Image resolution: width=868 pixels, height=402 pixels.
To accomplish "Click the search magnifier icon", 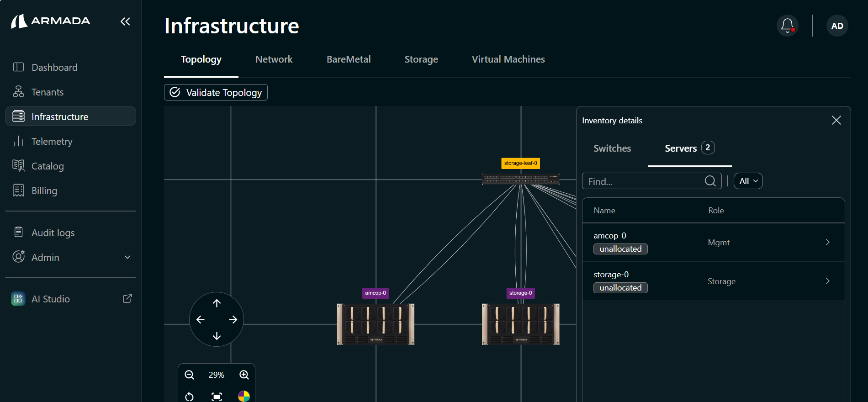I will tap(710, 181).
